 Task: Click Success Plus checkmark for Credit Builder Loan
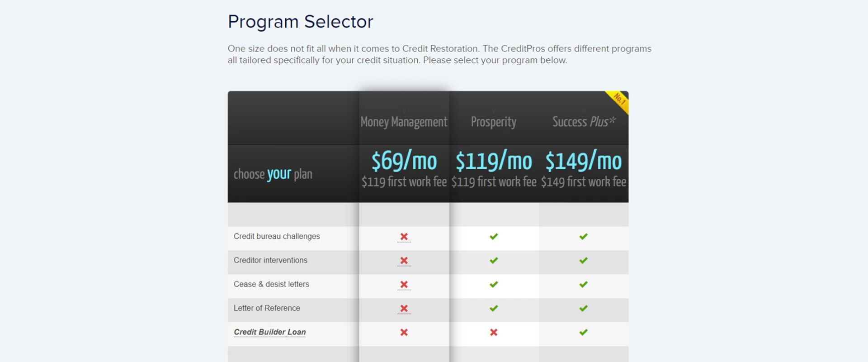(x=584, y=333)
